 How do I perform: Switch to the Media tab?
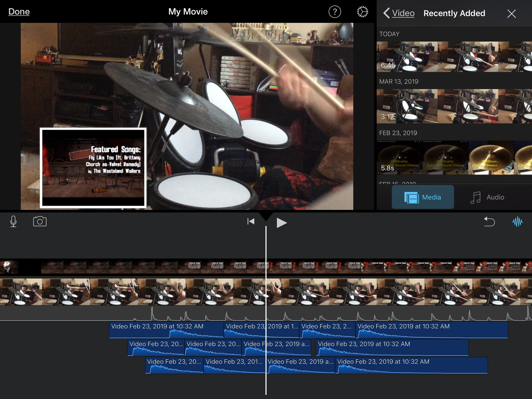pyautogui.click(x=423, y=197)
